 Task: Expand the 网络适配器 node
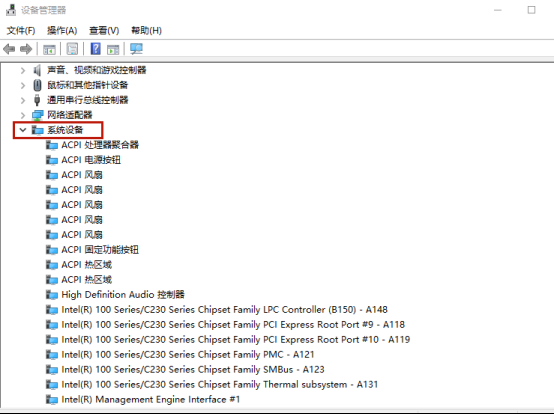(23, 115)
